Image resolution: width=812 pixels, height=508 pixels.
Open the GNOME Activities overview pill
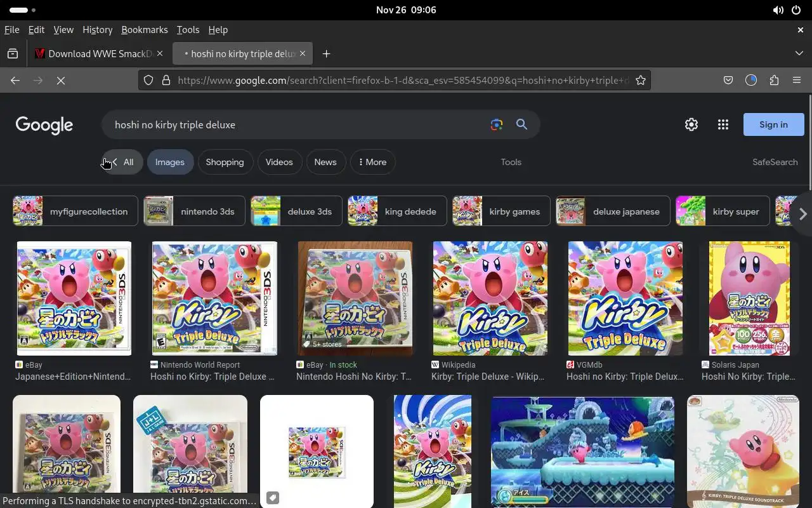pos(23,10)
